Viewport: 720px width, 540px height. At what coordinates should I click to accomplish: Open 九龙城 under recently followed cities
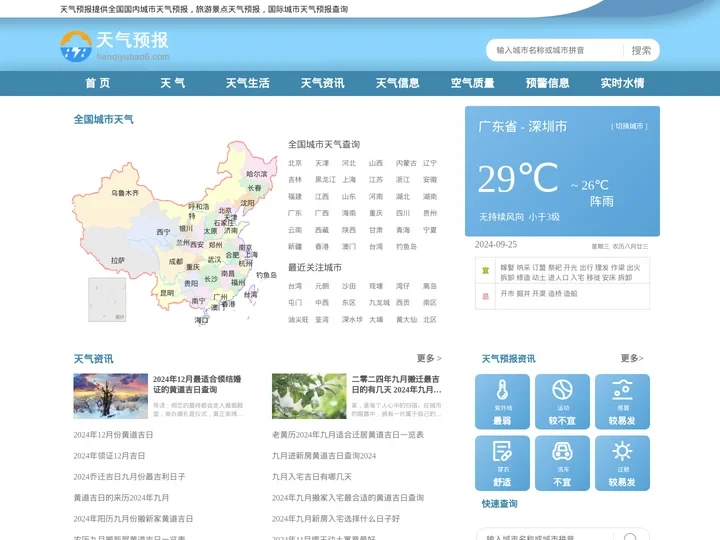coord(379,303)
